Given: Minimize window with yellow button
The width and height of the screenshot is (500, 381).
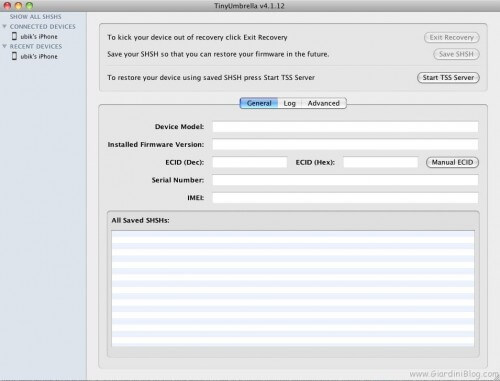Looking at the screenshot, I should (x=18, y=5).
